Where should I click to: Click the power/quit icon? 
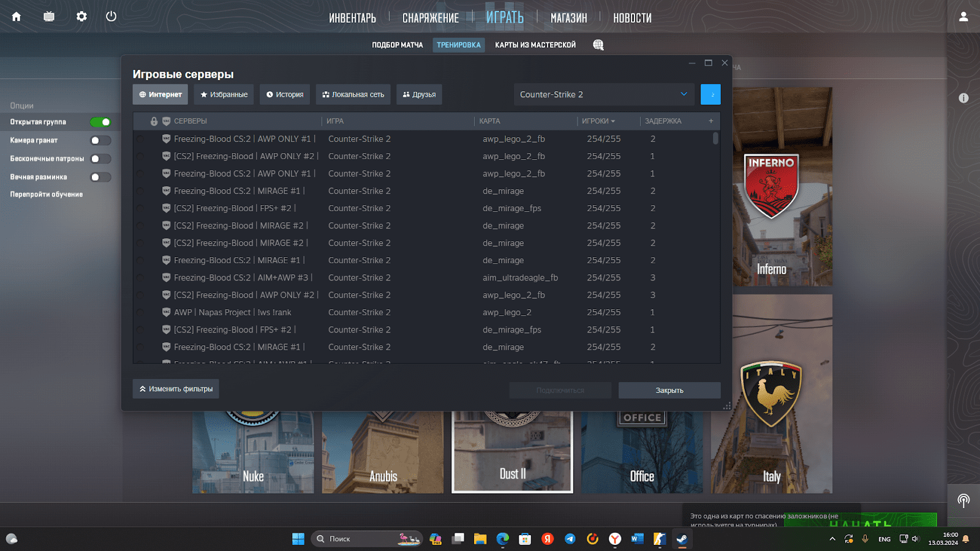point(111,17)
